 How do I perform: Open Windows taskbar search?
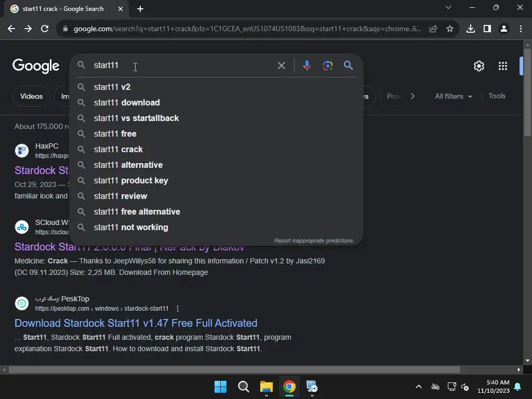coord(243,387)
